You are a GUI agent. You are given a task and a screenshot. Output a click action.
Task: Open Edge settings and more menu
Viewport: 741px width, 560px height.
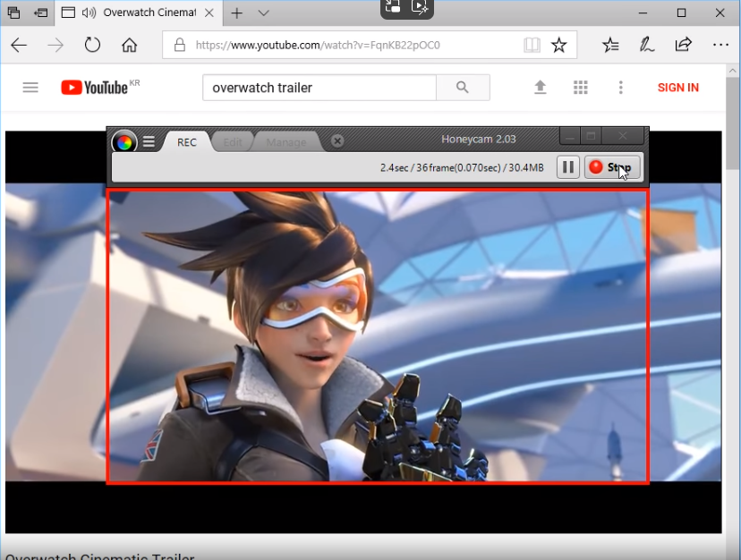(720, 46)
